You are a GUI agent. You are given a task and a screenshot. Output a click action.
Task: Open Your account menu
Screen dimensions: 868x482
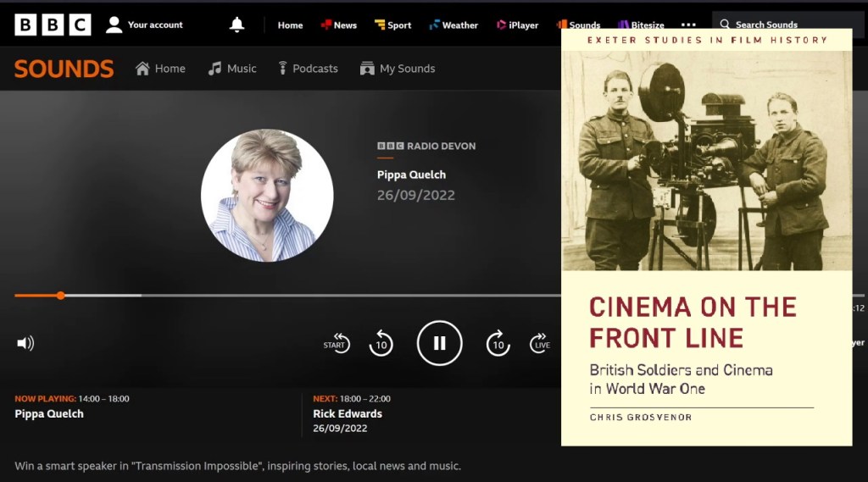pyautogui.click(x=144, y=25)
